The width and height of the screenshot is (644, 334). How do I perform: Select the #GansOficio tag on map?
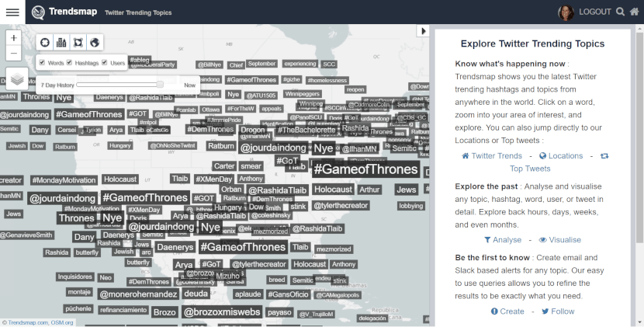pyautogui.click(x=288, y=294)
